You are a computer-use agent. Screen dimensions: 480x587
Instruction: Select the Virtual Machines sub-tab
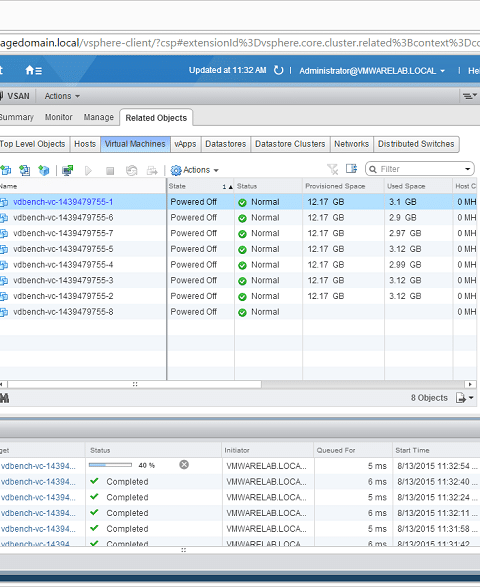pyautogui.click(x=135, y=144)
